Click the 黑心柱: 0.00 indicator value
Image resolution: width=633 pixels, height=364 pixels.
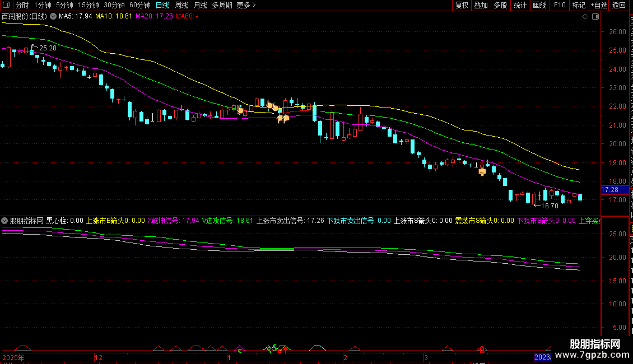click(x=64, y=221)
